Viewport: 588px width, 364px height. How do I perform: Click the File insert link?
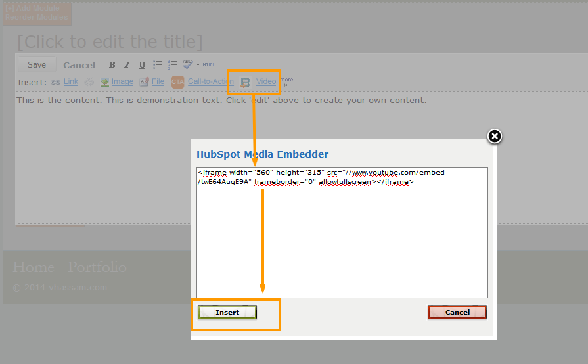158,81
